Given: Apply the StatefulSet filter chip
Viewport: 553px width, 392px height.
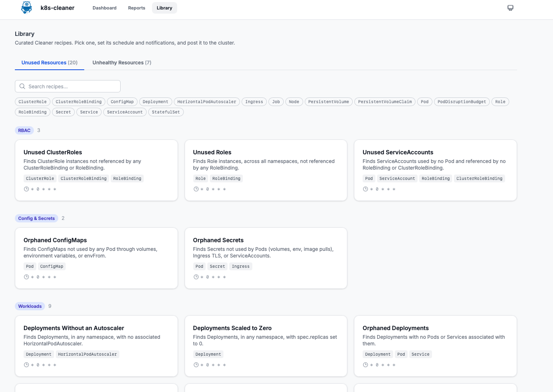Looking at the screenshot, I should 166,112.
